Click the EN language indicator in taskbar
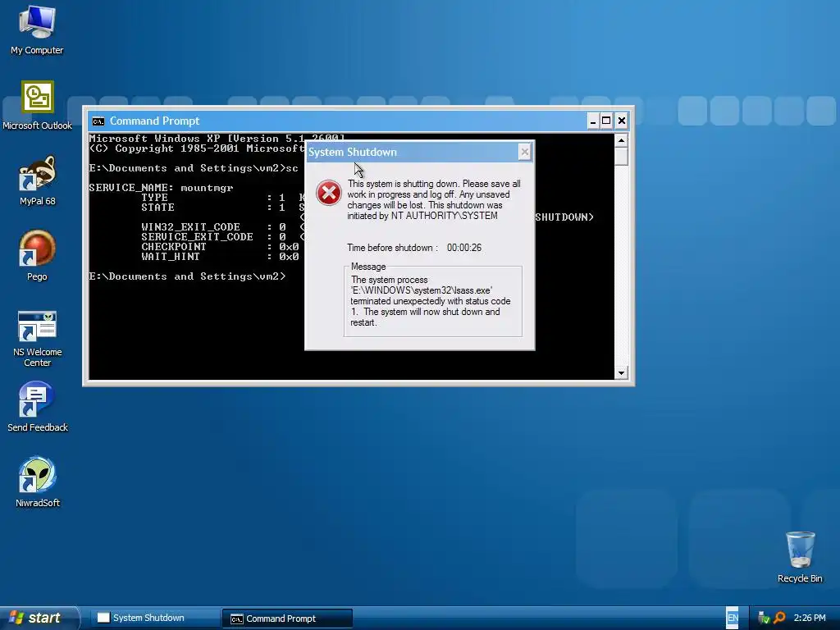 tap(733, 618)
